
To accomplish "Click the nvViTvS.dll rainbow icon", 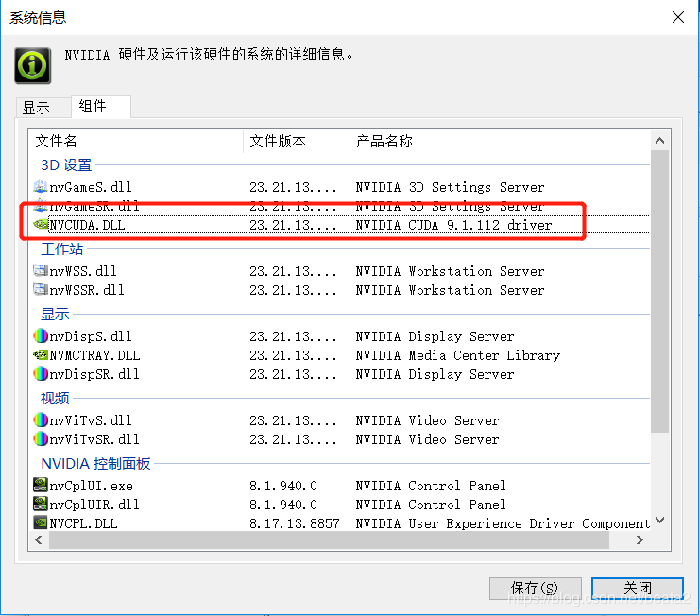I will pyautogui.click(x=41, y=420).
